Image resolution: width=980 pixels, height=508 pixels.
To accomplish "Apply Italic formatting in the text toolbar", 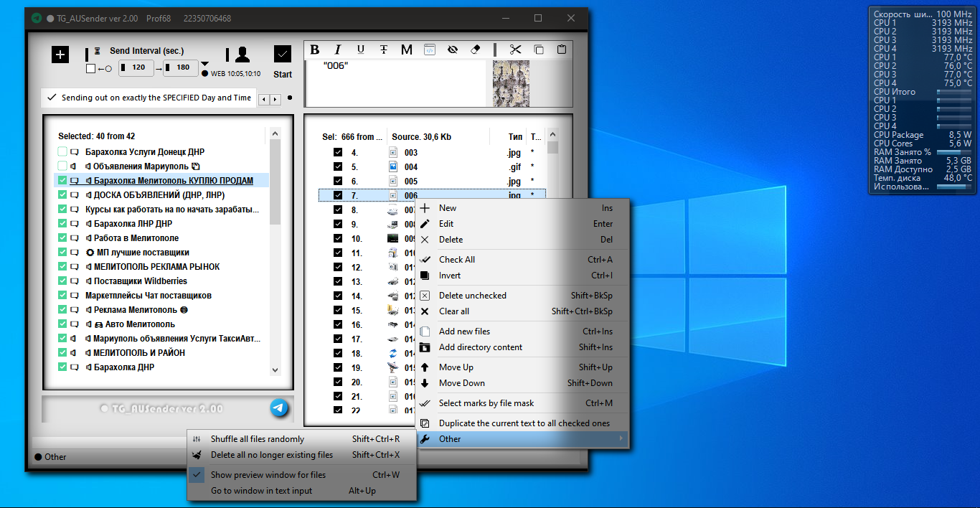I will tap(337, 50).
